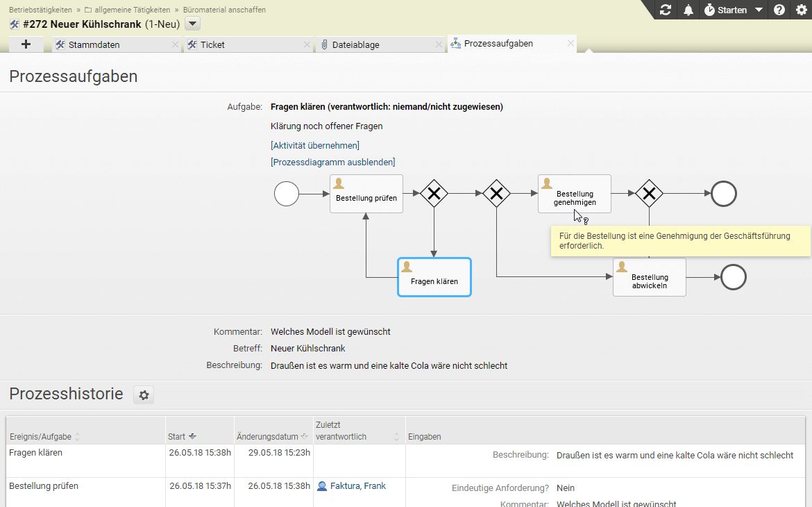
Task: Click Prozessaufgaben tab icon
Action: (x=456, y=44)
